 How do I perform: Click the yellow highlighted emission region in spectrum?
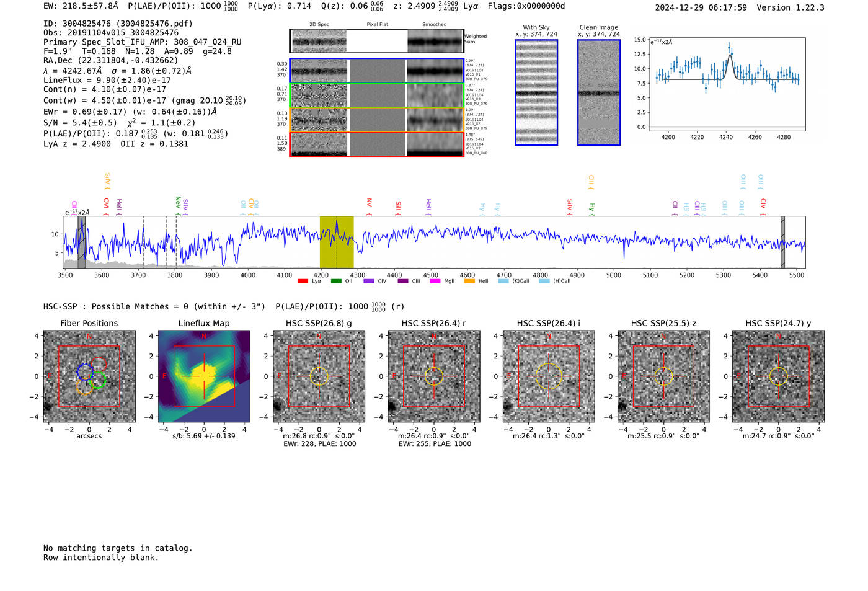point(337,242)
